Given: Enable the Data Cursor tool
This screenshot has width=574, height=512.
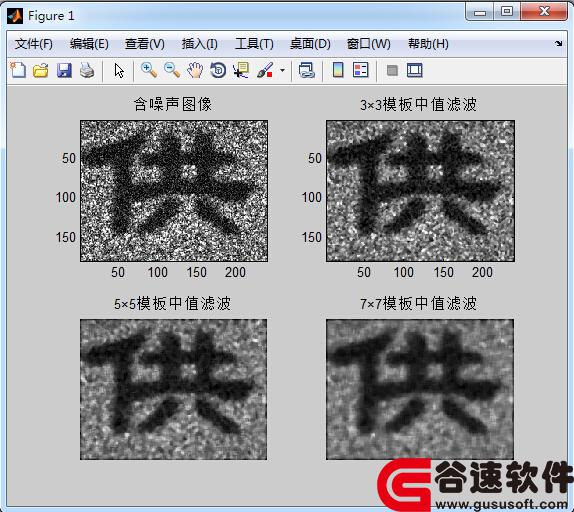Looking at the screenshot, I should [x=241, y=70].
